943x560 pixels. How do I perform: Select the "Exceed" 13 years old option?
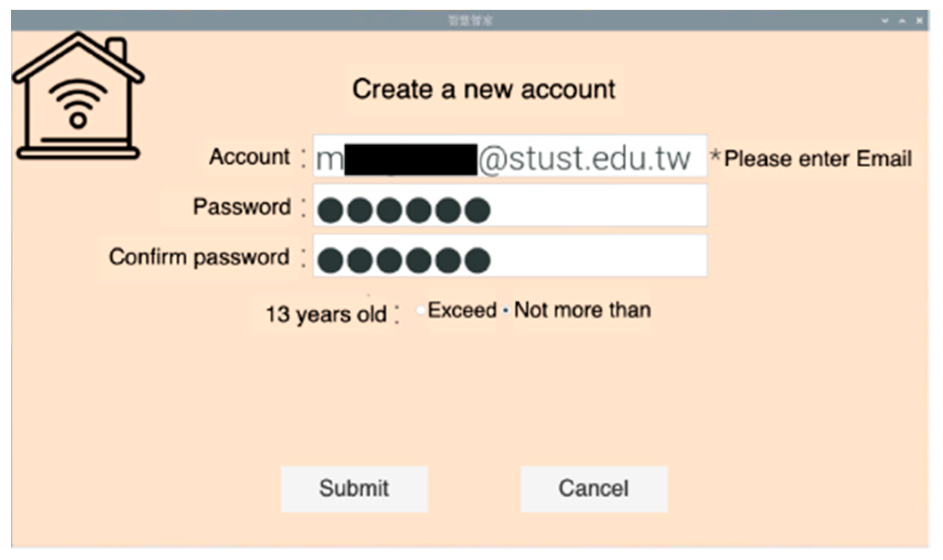pos(421,311)
